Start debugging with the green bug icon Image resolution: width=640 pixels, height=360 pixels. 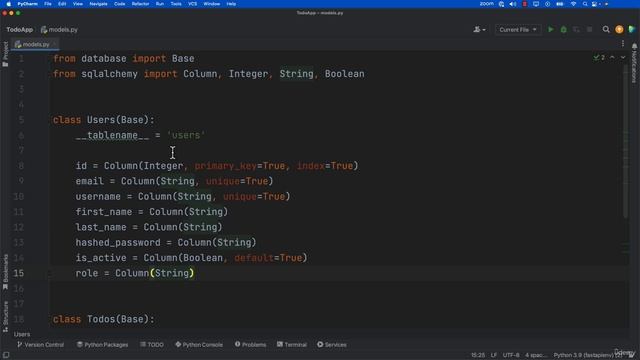tap(564, 29)
